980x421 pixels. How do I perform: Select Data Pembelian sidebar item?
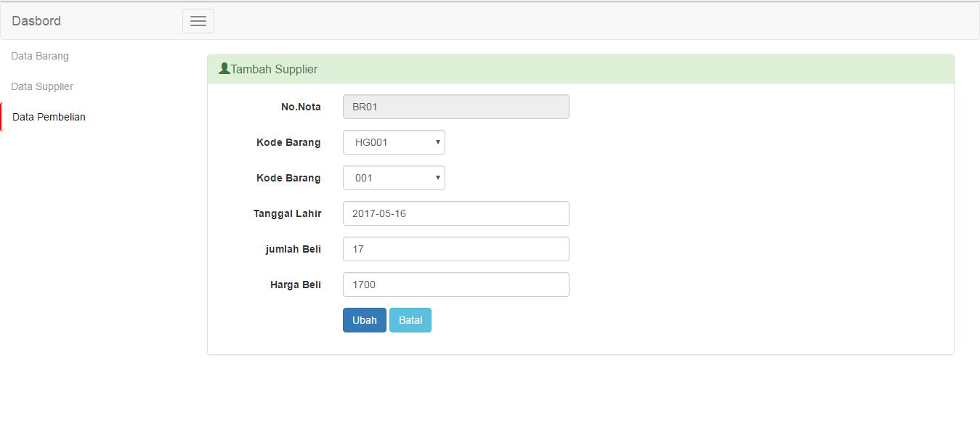click(49, 117)
